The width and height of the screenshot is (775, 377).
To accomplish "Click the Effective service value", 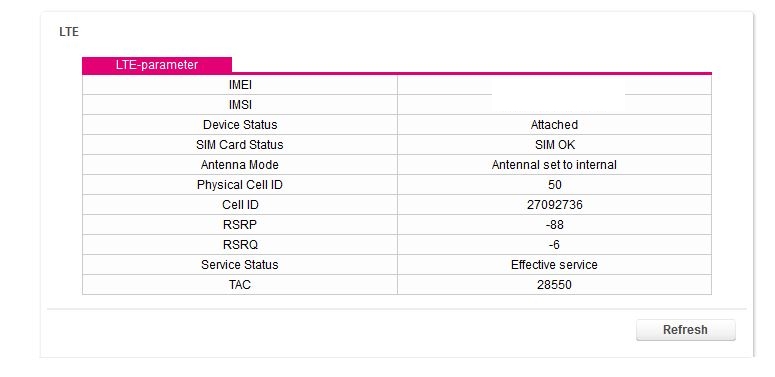I will coord(554,265).
